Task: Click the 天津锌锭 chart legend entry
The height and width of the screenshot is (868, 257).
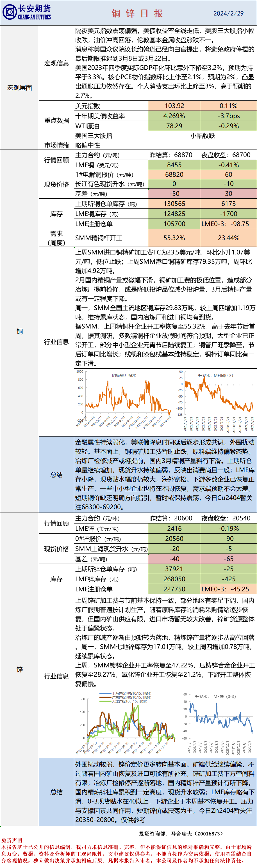Action: click(x=124, y=701)
